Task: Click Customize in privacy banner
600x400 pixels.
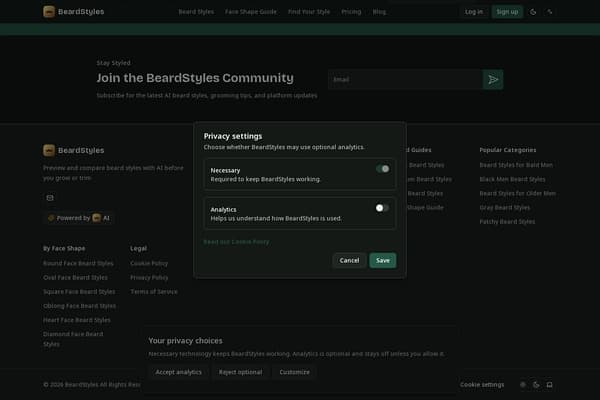Action: pos(294,372)
